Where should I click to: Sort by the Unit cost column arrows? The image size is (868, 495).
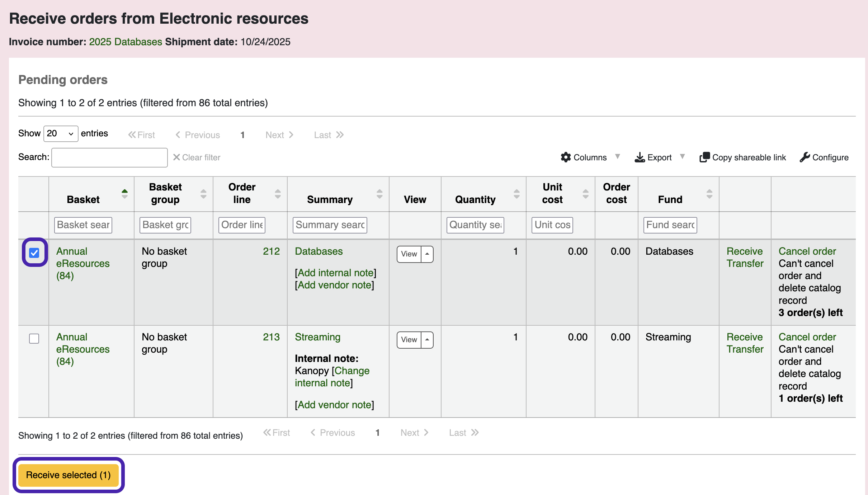[585, 194]
